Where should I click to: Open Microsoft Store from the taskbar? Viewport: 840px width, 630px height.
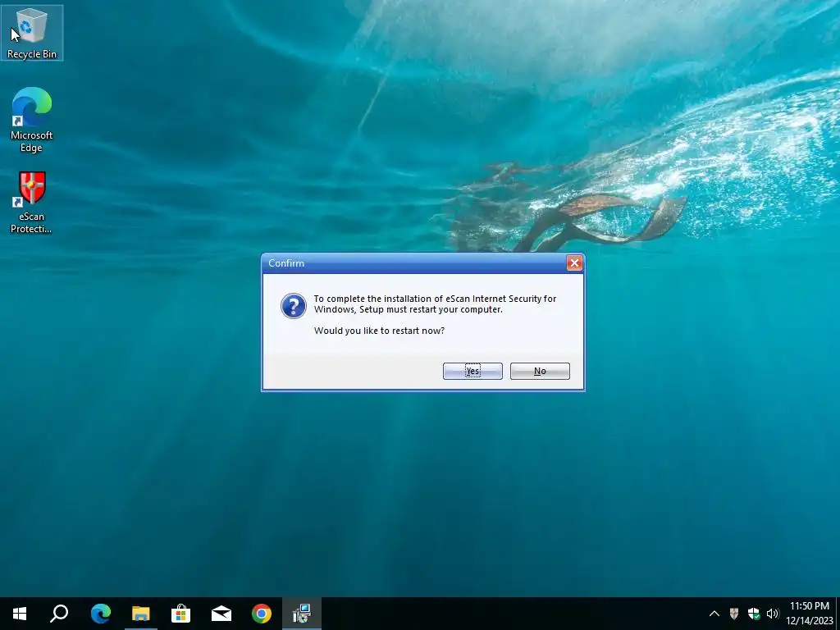point(181,614)
